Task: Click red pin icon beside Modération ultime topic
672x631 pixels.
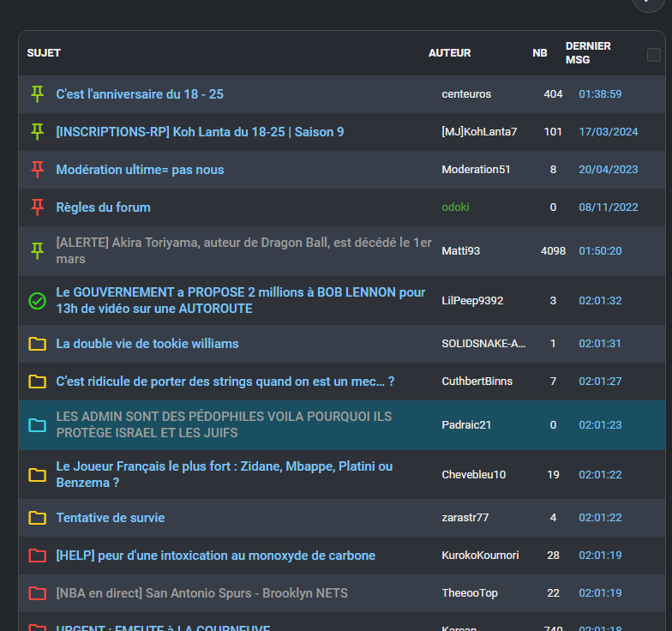Action: [38, 170]
